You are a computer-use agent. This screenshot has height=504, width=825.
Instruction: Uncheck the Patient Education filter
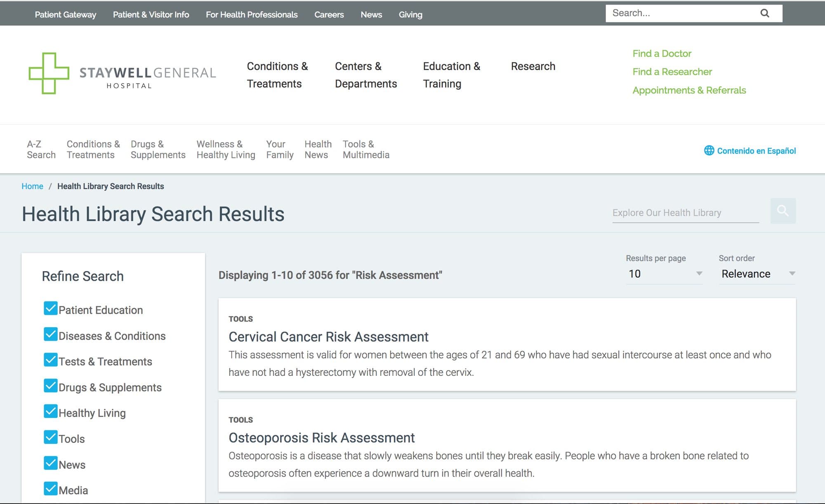click(50, 308)
